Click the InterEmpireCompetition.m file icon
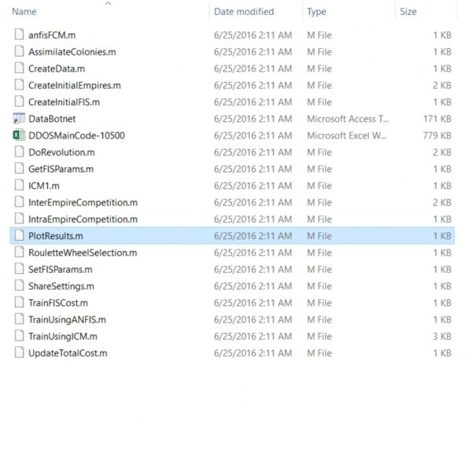The image size is (472, 476). click(19, 202)
